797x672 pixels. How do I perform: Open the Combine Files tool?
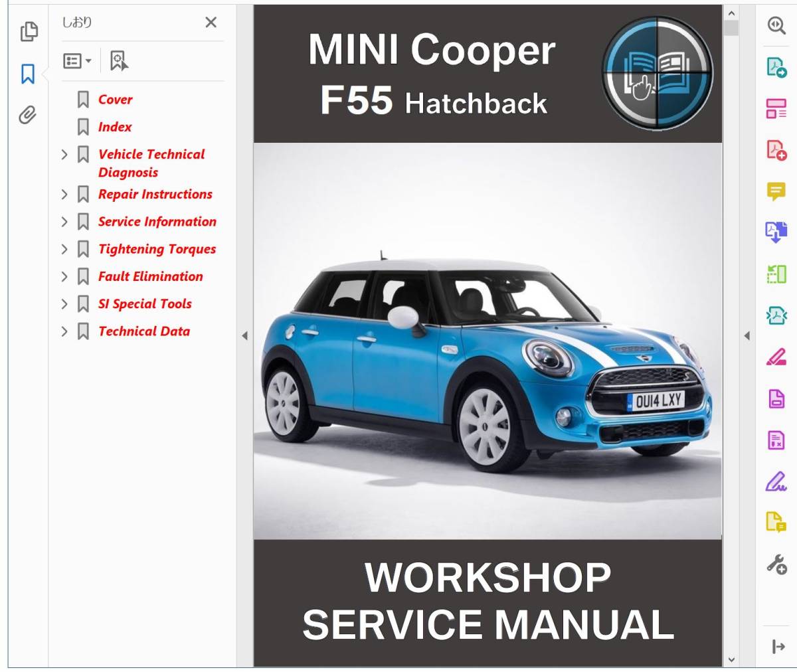pos(776,232)
